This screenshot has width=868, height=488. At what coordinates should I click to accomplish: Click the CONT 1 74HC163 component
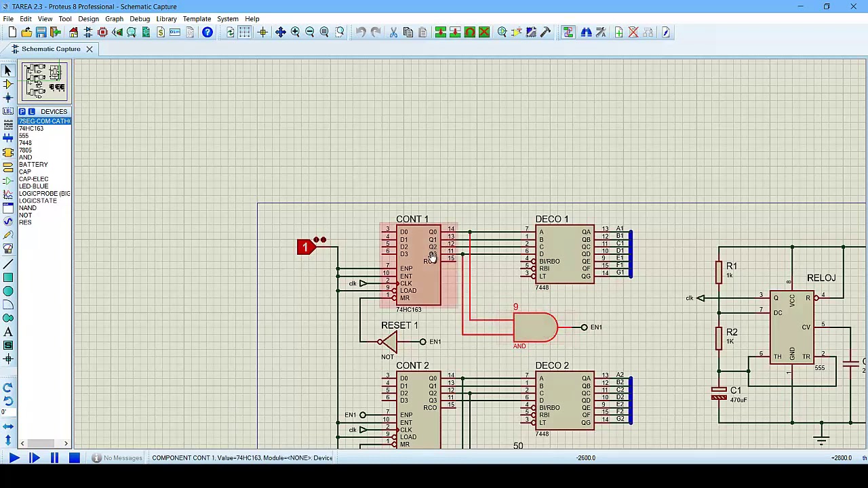pos(418,265)
